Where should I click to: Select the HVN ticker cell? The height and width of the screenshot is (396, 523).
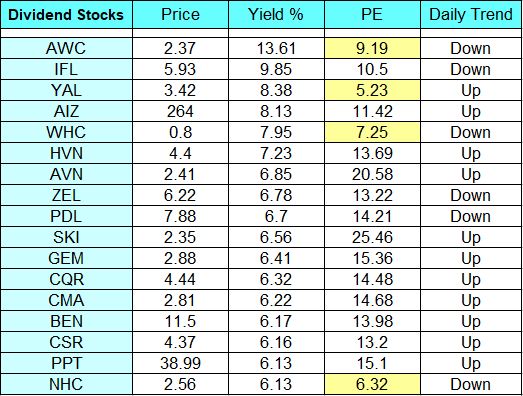(66, 153)
